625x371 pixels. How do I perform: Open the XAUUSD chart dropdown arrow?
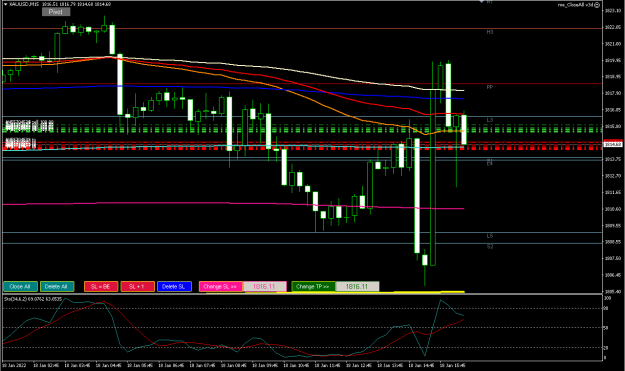click(x=5, y=4)
